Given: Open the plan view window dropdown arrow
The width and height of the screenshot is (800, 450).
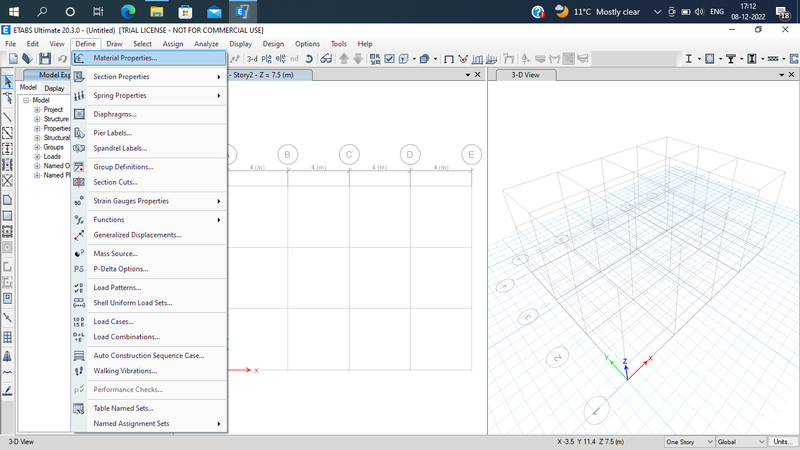Looking at the screenshot, I should (x=468, y=75).
